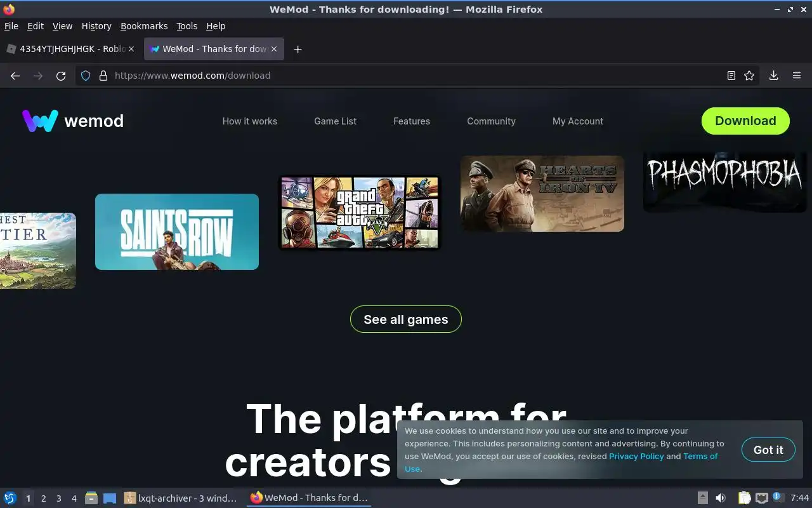This screenshot has height=508, width=812.
Task: Click the WeMod logo in the site header
Action: click(73, 121)
